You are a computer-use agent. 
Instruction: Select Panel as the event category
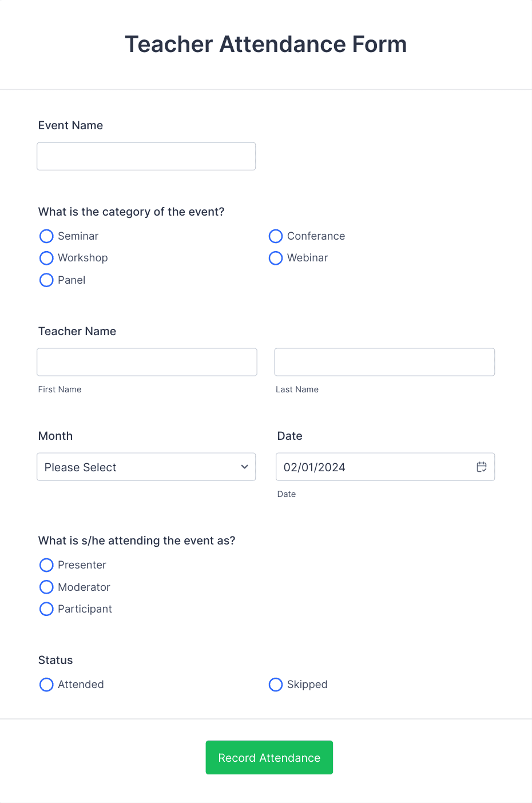coord(46,280)
